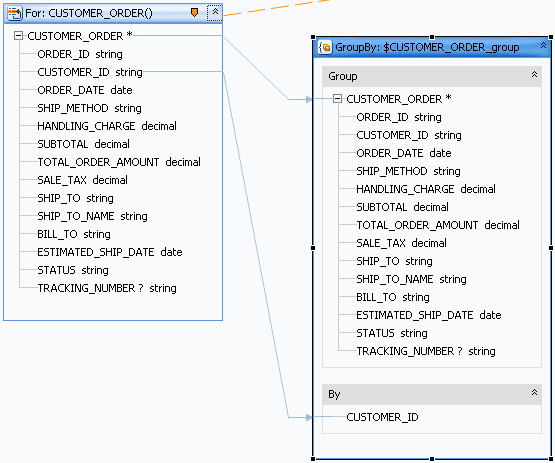This screenshot has height=463, width=555.
Task: Select SHIP_TO string in the For node
Action: point(75,198)
